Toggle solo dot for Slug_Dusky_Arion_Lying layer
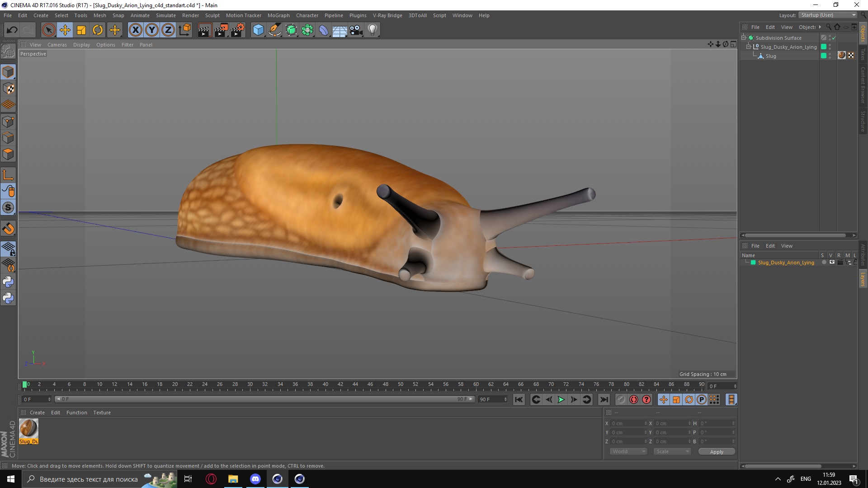Viewport: 868px width, 488px height. click(824, 263)
